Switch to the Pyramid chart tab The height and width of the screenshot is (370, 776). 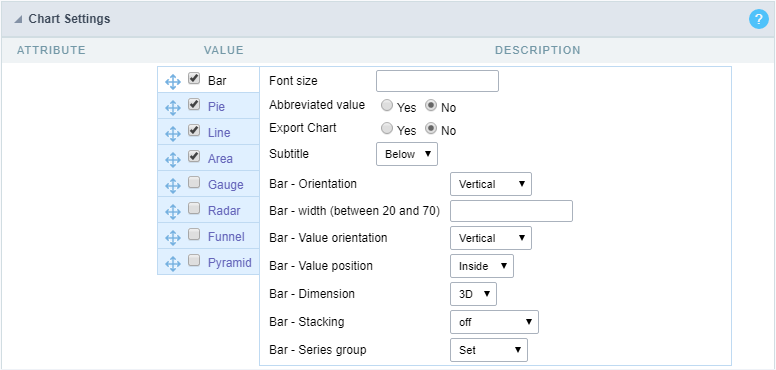pos(230,263)
